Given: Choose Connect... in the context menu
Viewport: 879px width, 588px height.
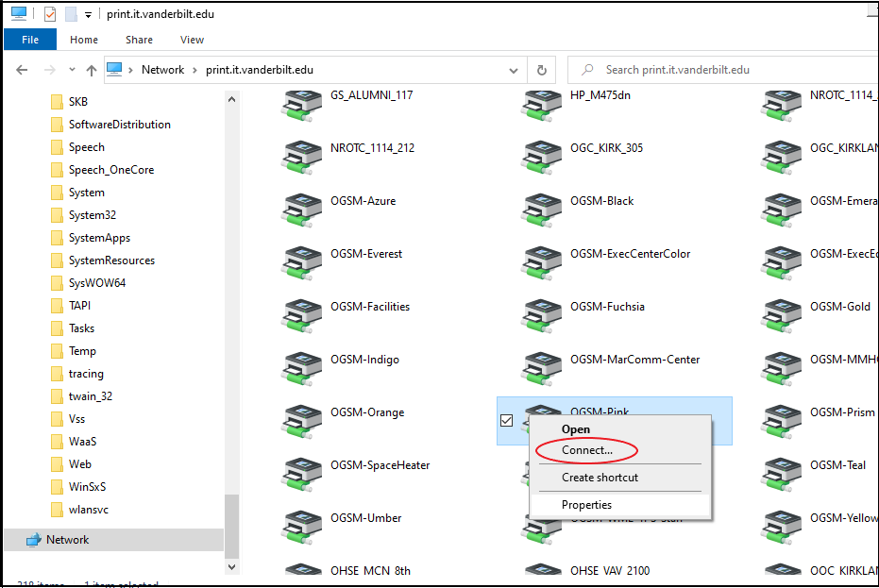Looking at the screenshot, I should (620, 450).
